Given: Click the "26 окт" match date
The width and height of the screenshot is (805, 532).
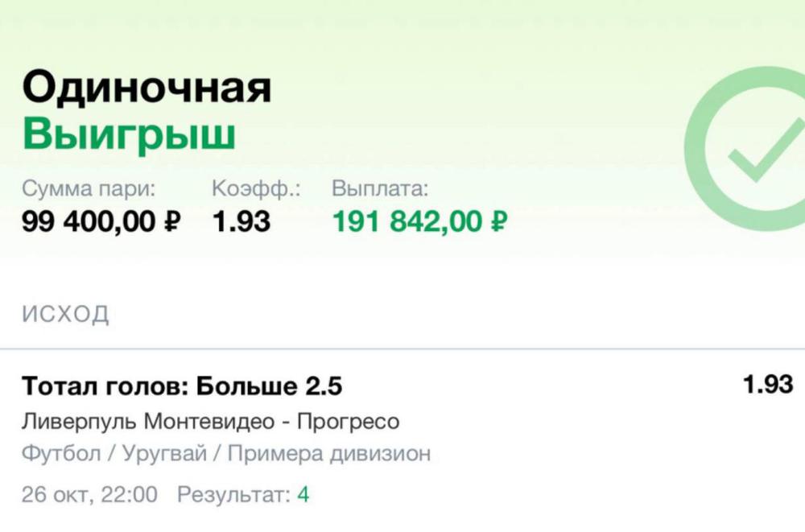Looking at the screenshot, I should click(x=55, y=494).
